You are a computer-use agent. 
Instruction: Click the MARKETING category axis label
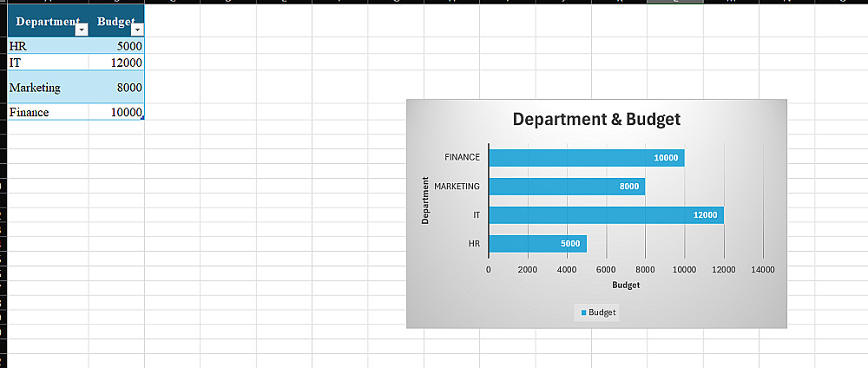457,187
